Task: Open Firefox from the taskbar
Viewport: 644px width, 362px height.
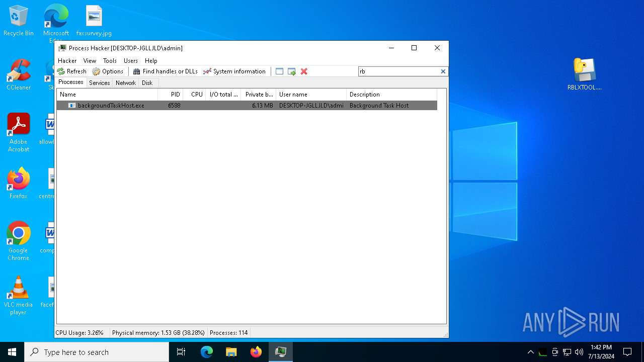Action: tap(256, 352)
